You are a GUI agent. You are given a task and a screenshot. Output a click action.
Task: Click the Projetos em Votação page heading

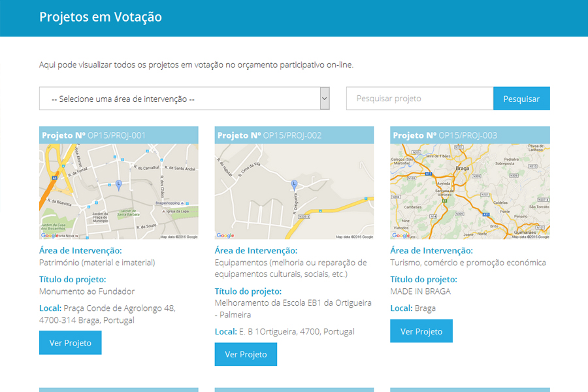pyautogui.click(x=101, y=17)
